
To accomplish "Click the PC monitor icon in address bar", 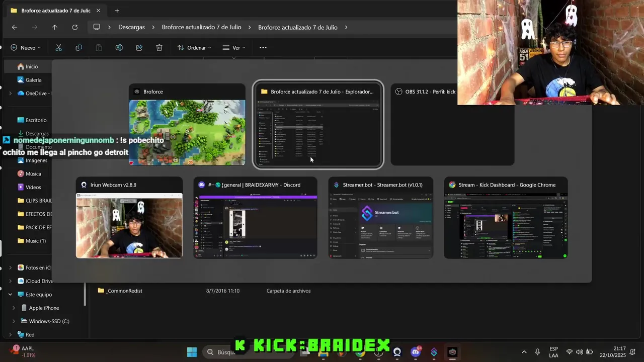I will coord(97,27).
